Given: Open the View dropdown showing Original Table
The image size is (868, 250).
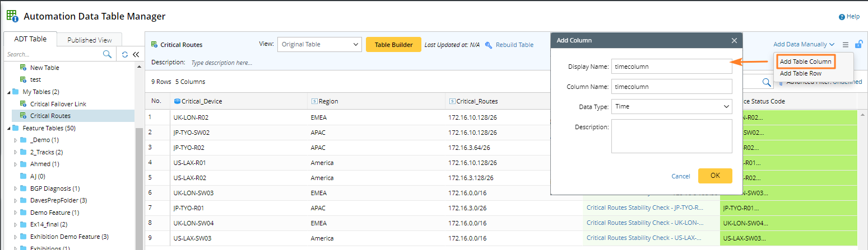Looking at the screenshot, I should coord(319,44).
